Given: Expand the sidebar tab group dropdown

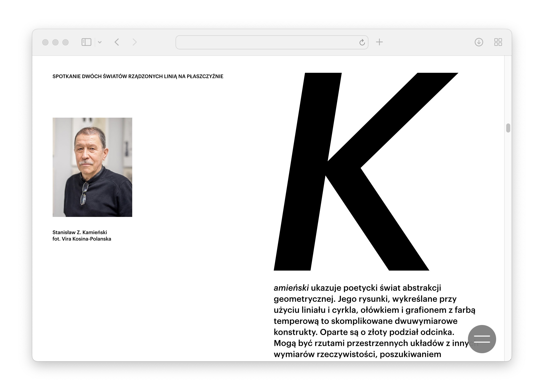Looking at the screenshot, I should click(100, 42).
